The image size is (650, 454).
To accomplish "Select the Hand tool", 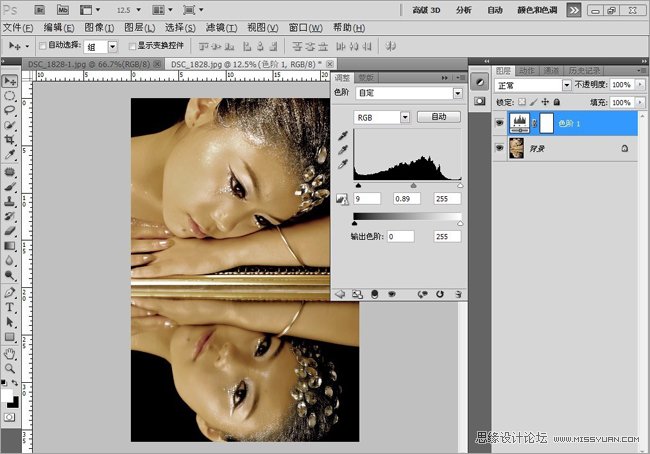I will (x=10, y=353).
